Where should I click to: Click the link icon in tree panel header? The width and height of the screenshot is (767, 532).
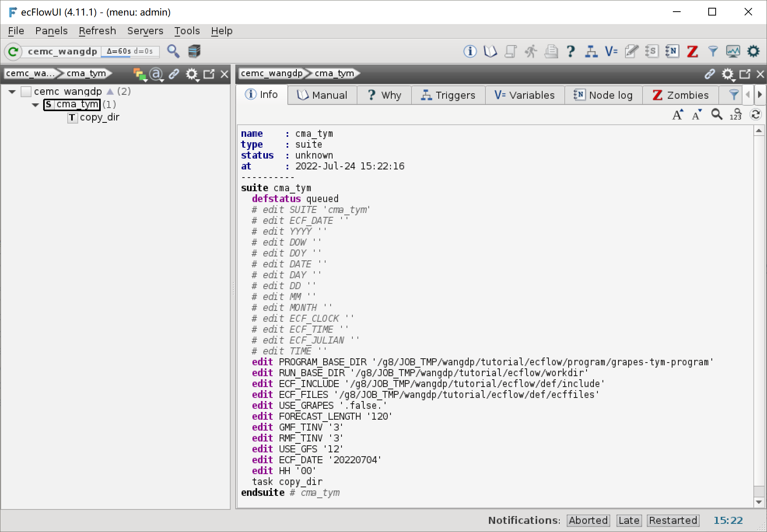point(174,74)
